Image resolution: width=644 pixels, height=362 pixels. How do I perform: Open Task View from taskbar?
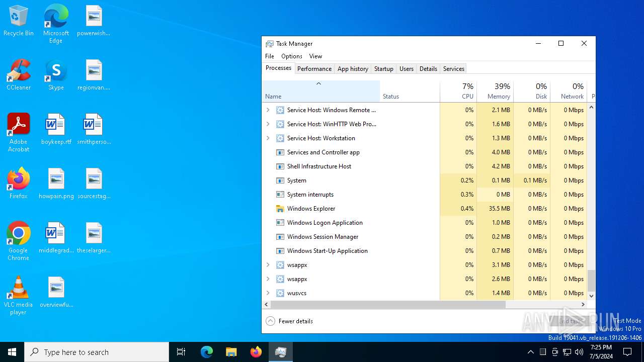(181, 352)
